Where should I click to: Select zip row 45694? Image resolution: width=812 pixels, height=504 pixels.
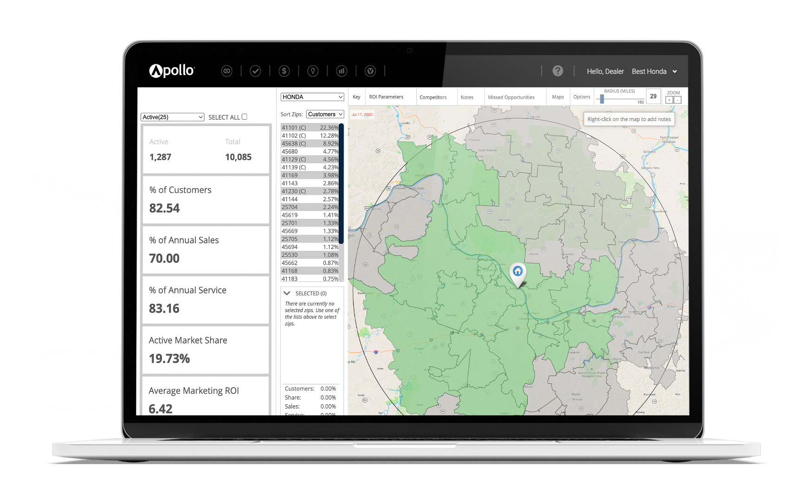[310, 247]
